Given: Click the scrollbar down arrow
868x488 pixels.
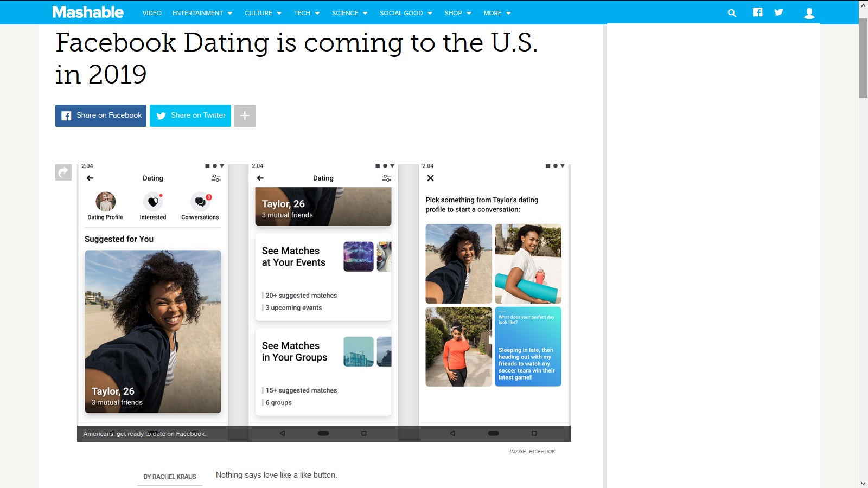Looking at the screenshot, I should (863, 483).
